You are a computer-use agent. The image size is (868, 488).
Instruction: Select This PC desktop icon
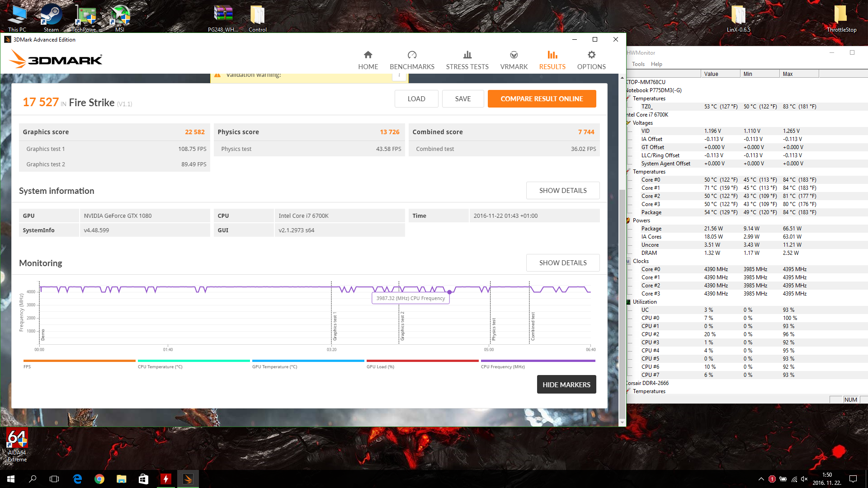pos(17,18)
